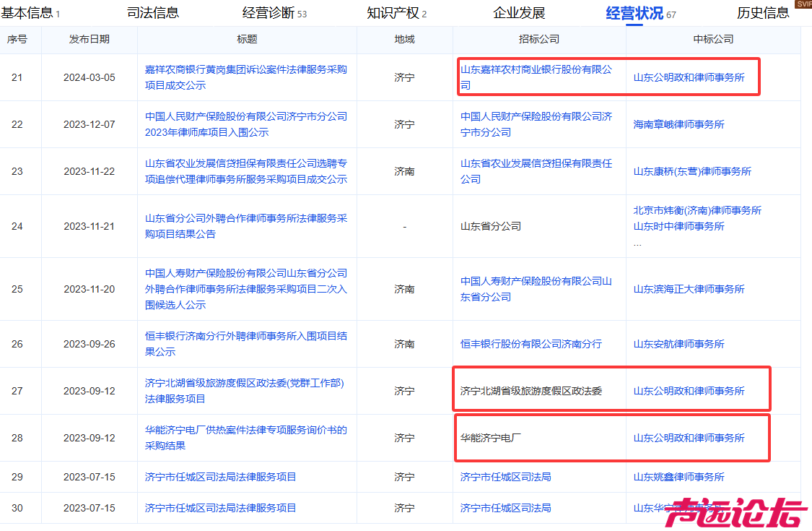Click the SVIP badge icon

point(803,4)
